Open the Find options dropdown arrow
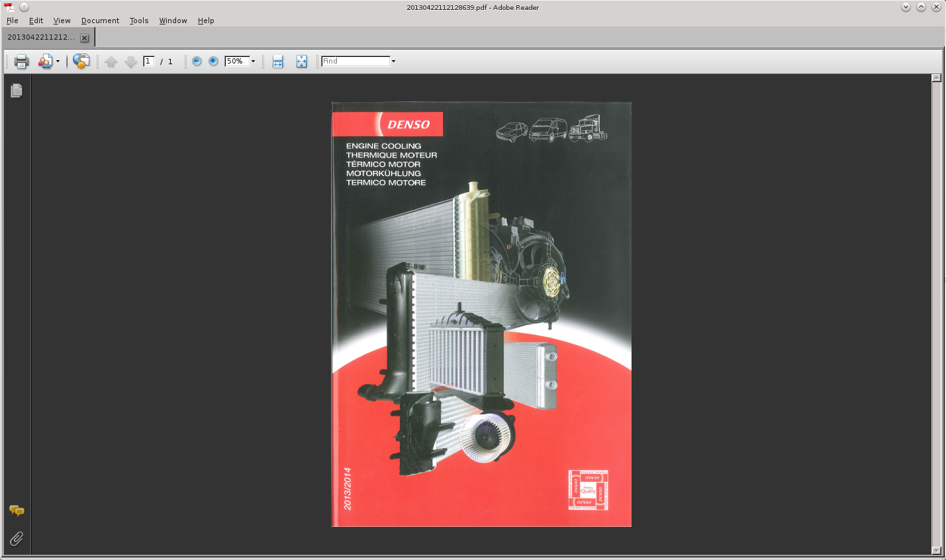This screenshot has width=946, height=560. click(x=393, y=61)
